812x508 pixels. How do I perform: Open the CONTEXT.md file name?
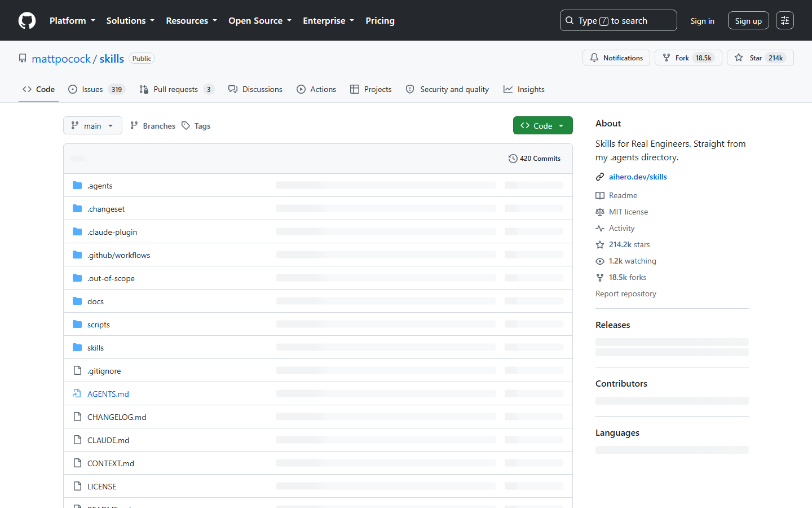(111, 463)
